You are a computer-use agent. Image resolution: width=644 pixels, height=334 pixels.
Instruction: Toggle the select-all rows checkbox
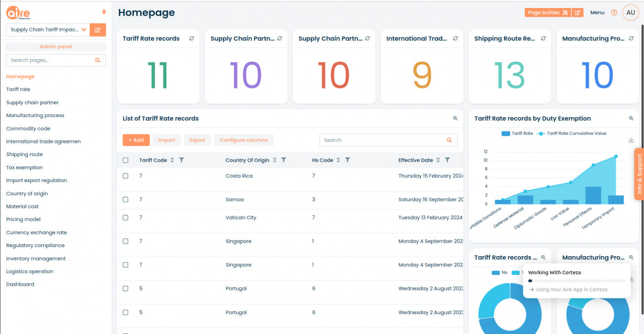pyautogui.click(x=126, y=160)
